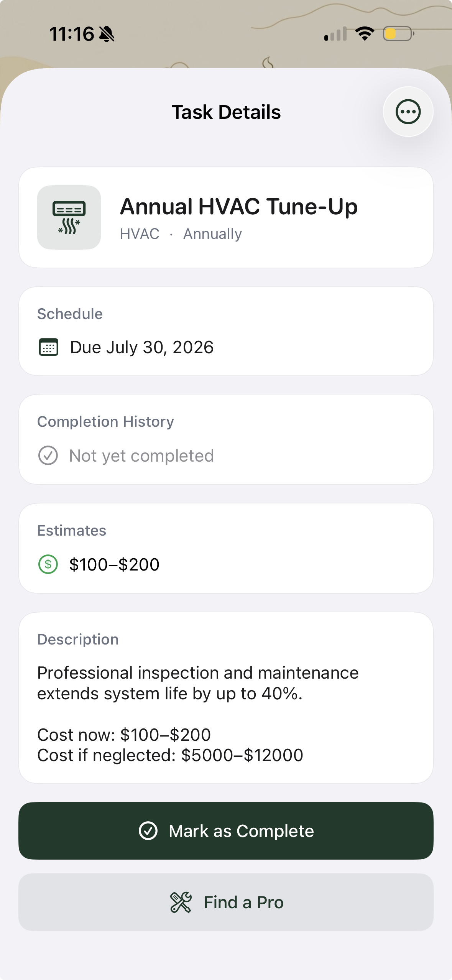The width and height of the screenshot is (452, 980).
Task: Tap the Completion History heading
Action: pyautogui.click(x=105, y=422)
